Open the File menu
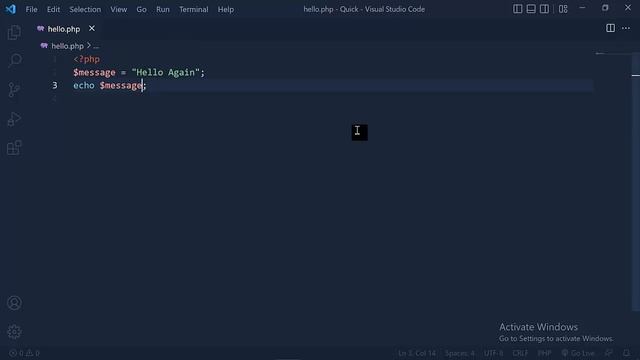The height and width of the screenshot is (360, 640). point(31,9)
